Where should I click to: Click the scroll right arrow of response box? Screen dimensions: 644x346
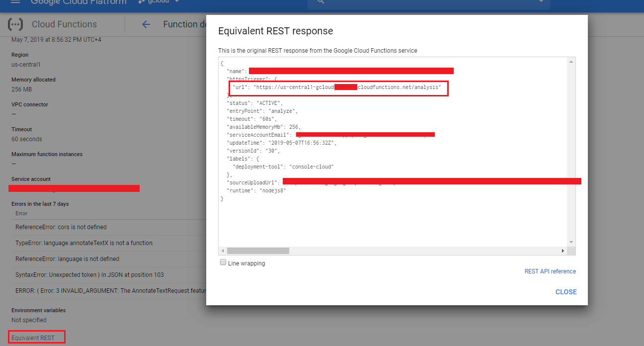point(563,251)
